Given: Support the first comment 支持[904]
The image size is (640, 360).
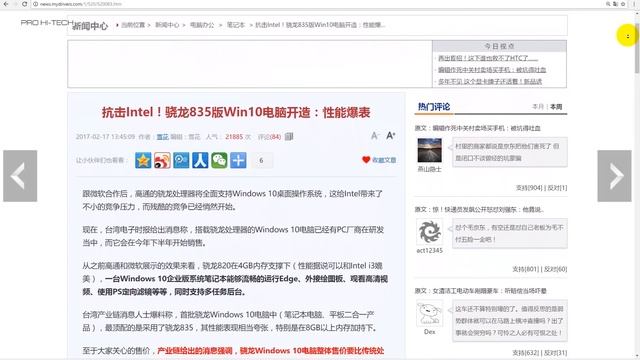Looking at the screenshot, I should pos(529,188).
